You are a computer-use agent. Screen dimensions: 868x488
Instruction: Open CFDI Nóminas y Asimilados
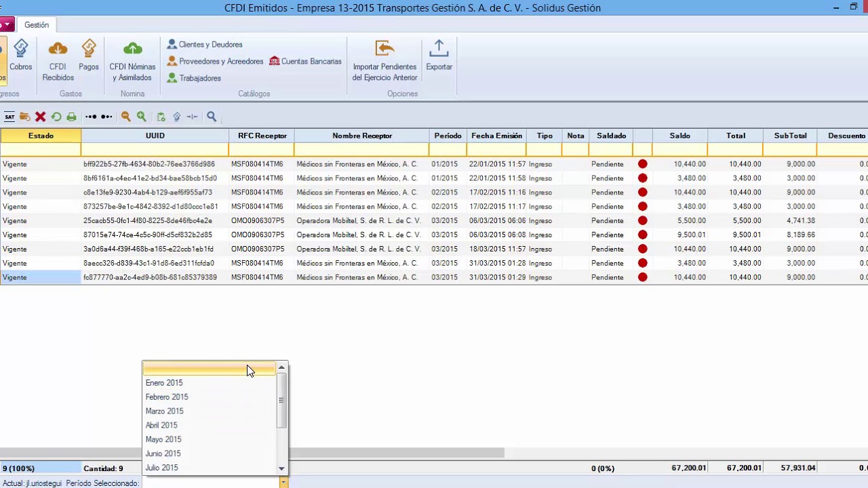132,60
